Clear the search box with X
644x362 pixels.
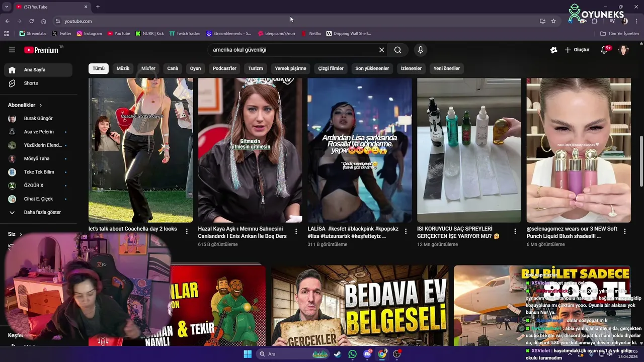[381, 50]
